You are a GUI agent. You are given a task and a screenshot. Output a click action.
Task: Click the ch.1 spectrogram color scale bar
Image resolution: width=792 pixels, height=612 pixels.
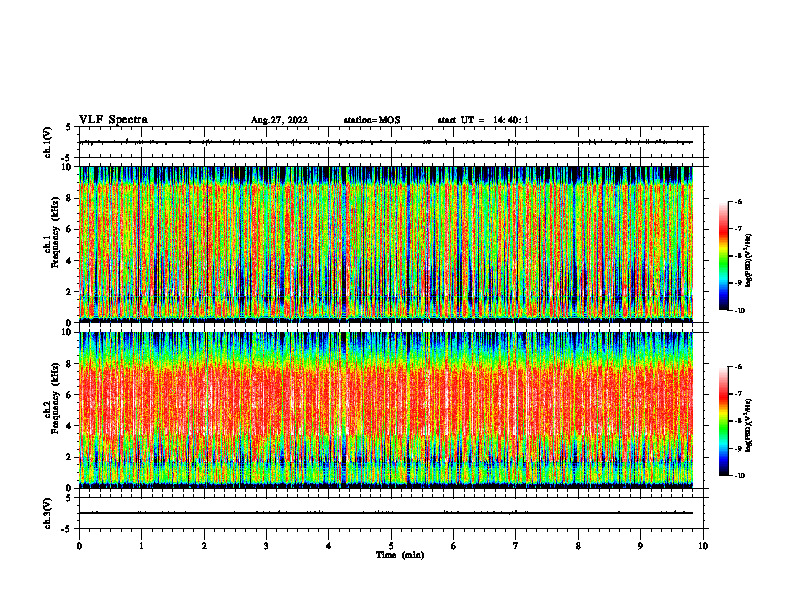[x=723, y=256]
